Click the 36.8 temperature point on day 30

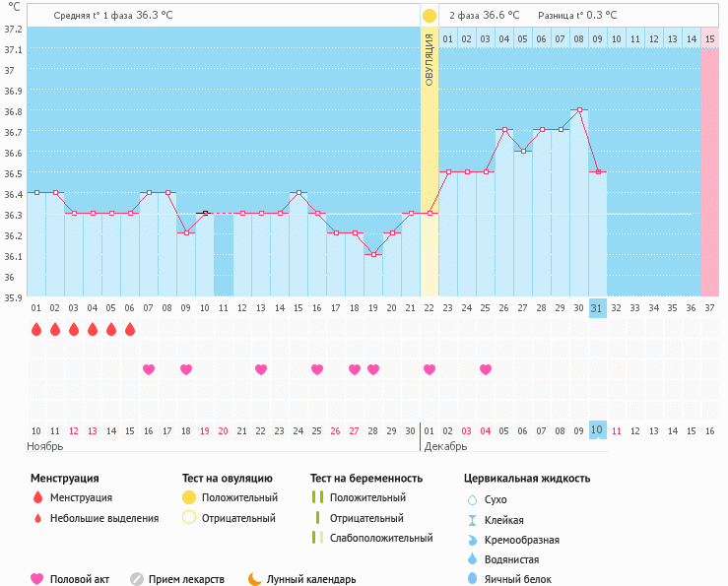[x=579, y=110]
